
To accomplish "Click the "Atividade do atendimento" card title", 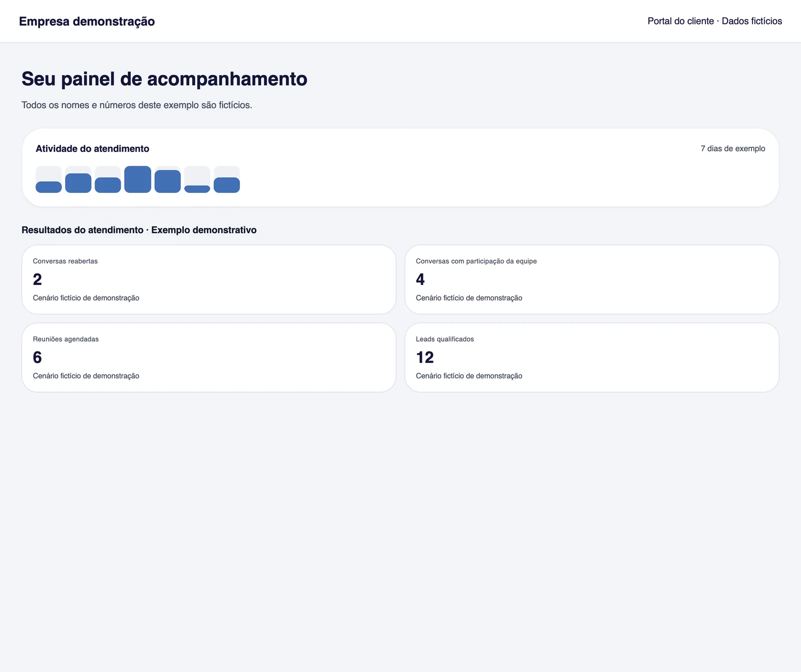I will coord(92,149).
